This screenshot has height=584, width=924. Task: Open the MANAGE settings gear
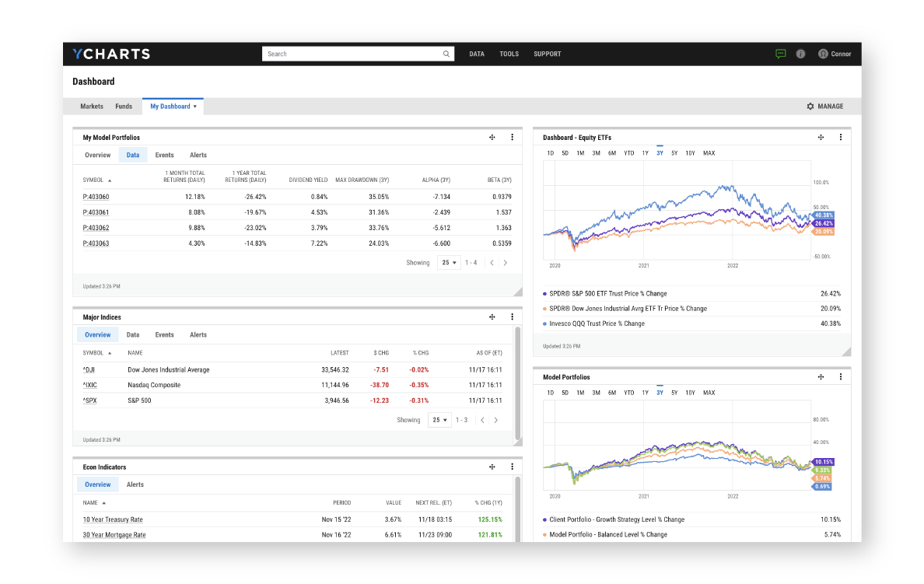point(810,106)
